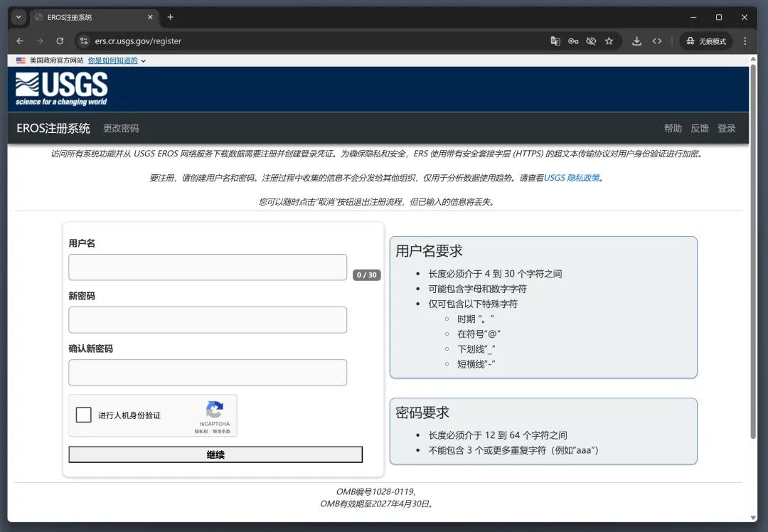
Task: Click the browser back arrow
Action: pyautogui.click(x=20, y=41)
